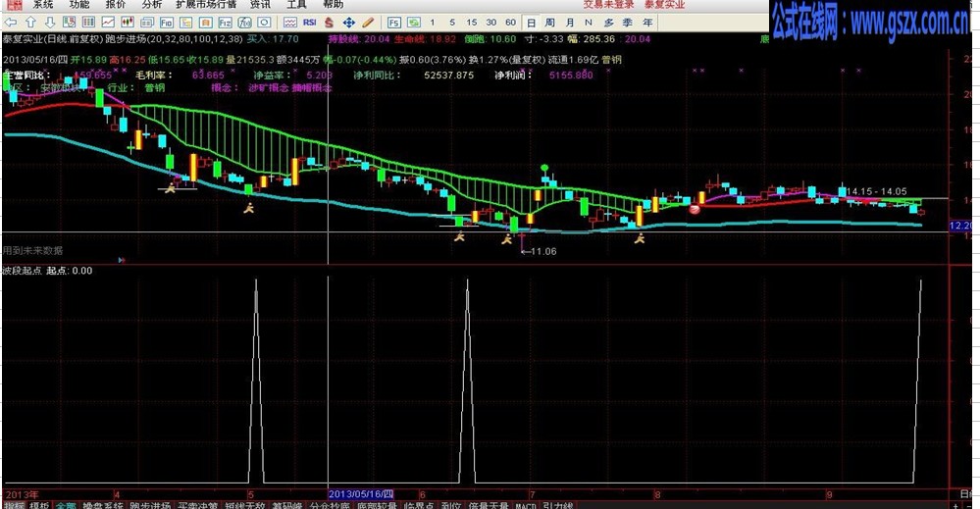Select the yearly (年) period button
The image size is (980, 509).
pyautogui.click(x=647, y=23)
